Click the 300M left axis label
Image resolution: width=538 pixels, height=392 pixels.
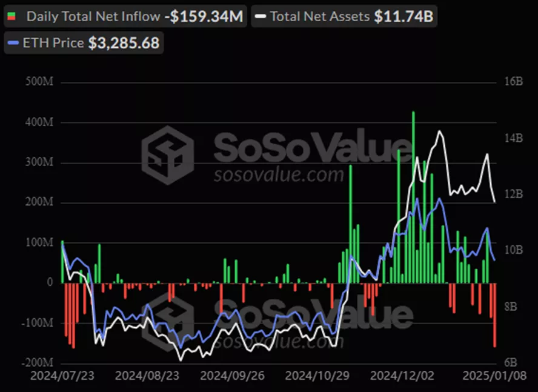[39, 162]
